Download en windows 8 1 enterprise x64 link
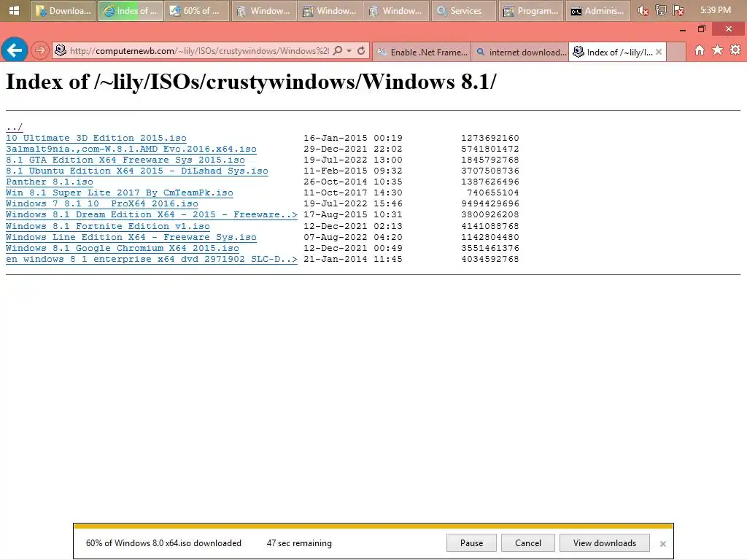This screenshot has height=560, width=747. (152, 259)
